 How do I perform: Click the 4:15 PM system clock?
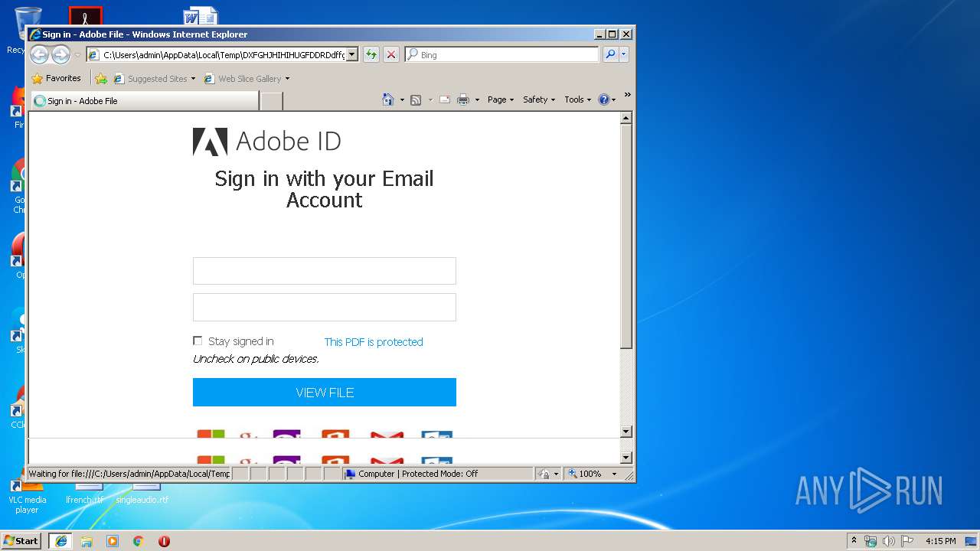[940, 541]
